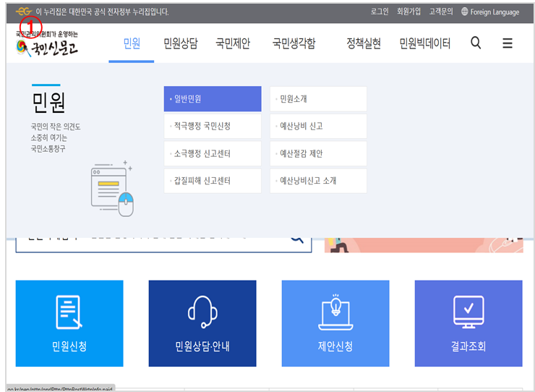
Task: Click the 결과조회 monitor checkmark tile
Action: (468, 323)
